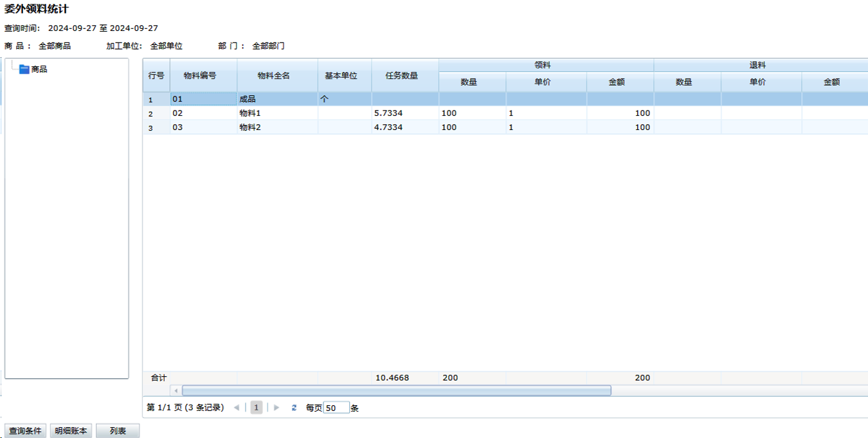Click the 列表 list button
868x438 pixels.
click(118, 431)
